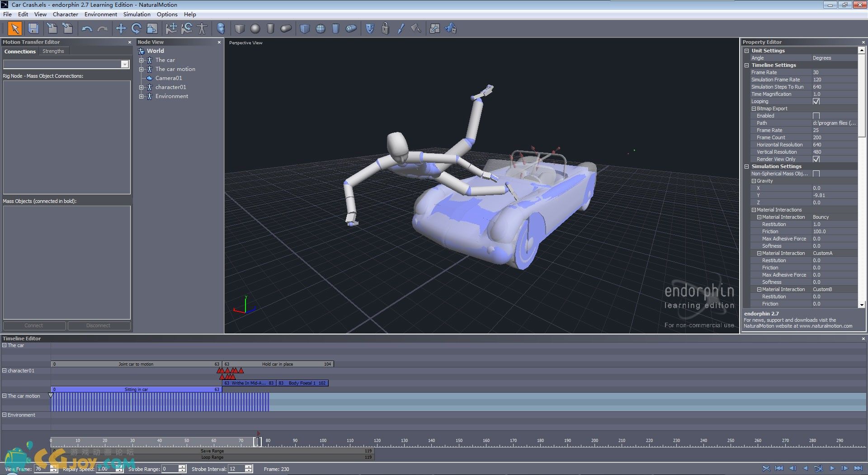The image size is (868, 475).
Task: Open the Character menu
Action: [66, 14]
